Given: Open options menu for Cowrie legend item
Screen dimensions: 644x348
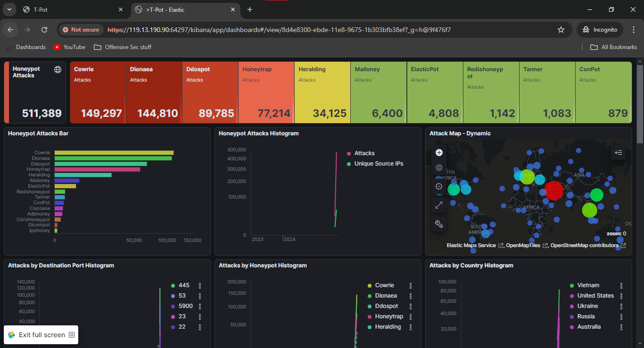Looking at the screenshot, I should [x=411, y=285].
